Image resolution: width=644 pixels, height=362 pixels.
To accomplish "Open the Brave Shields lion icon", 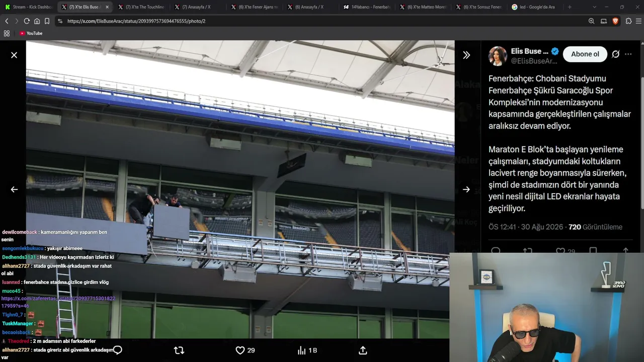I will coord(615,21).
